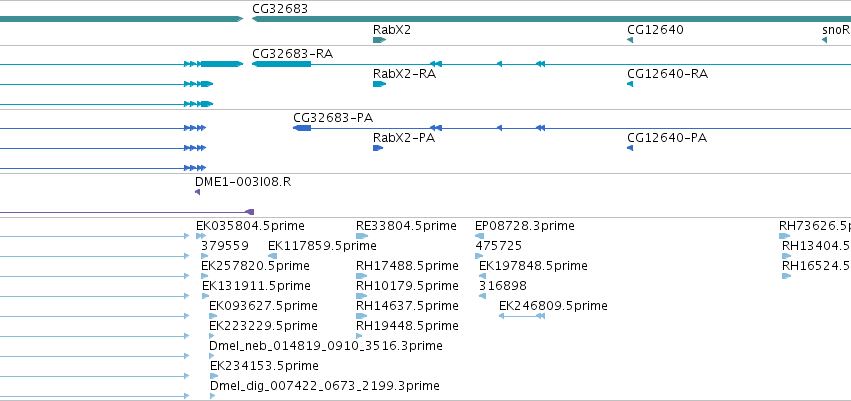The width and height of the screenshot is (851, 401).
Task: Click the RabX2 gene arrow glyph
Action: (x=379, y=40)
